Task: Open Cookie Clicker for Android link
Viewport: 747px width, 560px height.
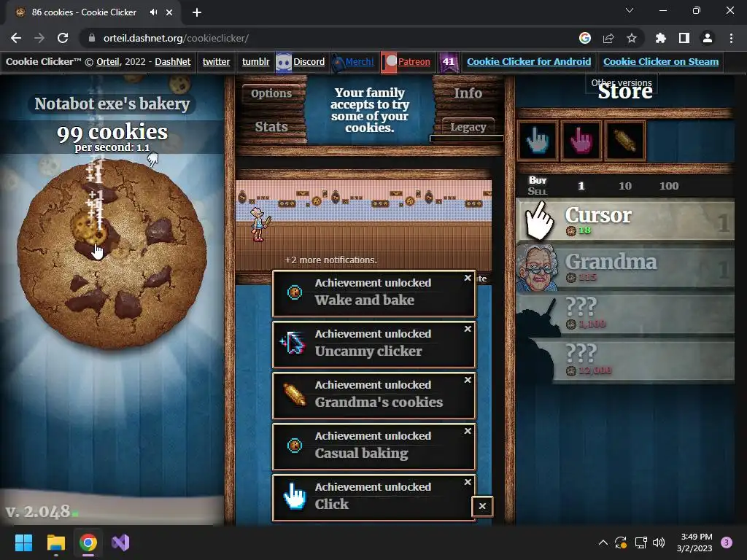Action: tap(529, 61)
